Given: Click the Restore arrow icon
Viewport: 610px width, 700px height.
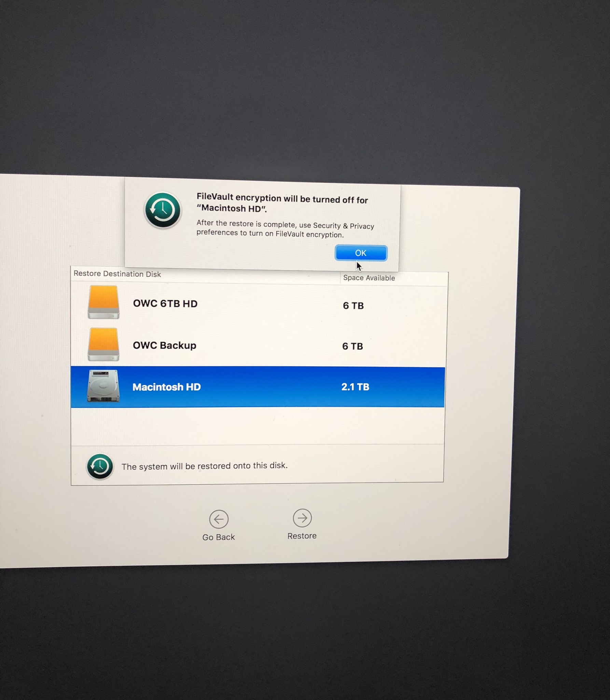Looking at the screenshot, I should [302, 518].
